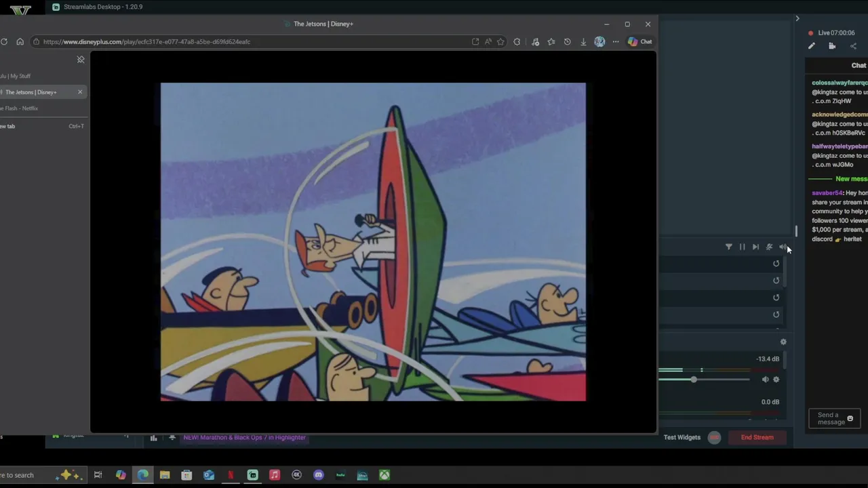Click the browser media control icon

coord(535,41)
